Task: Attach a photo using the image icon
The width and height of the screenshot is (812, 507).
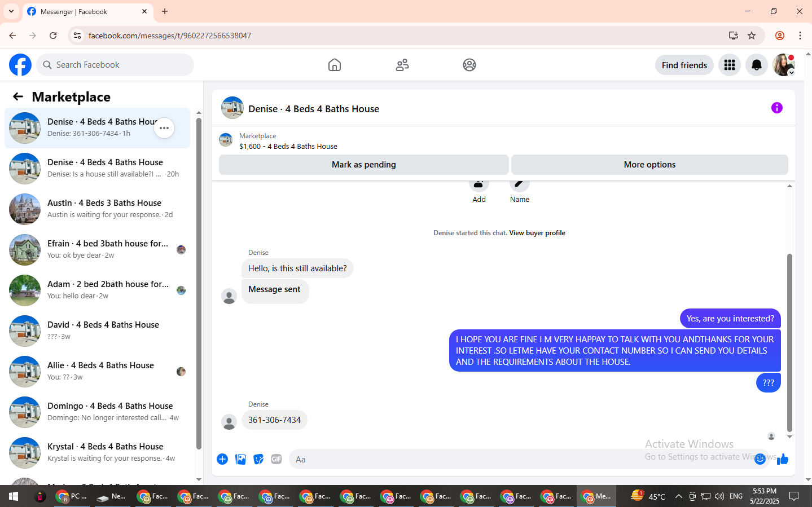Action: (241, 459)
